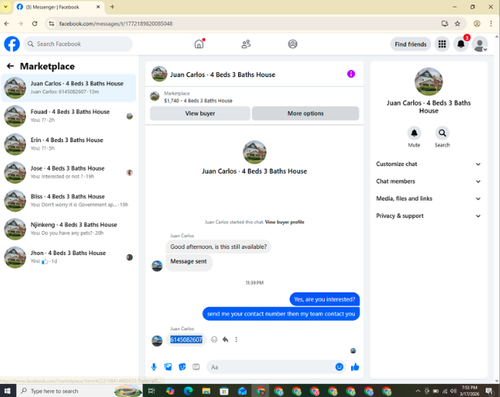This screenshot has width=500, height=397.
Task: Open a new browser tab
Action: pos(112,7)
